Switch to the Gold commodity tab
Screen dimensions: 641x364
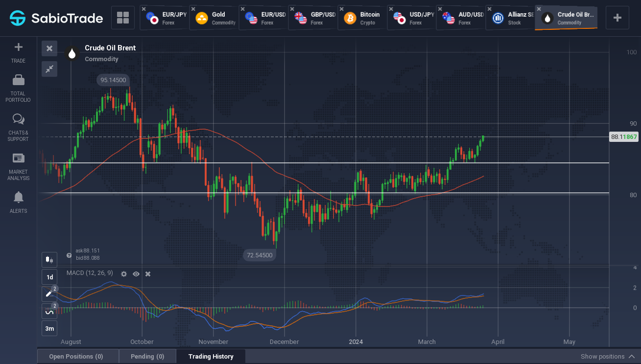pos(215,18)
